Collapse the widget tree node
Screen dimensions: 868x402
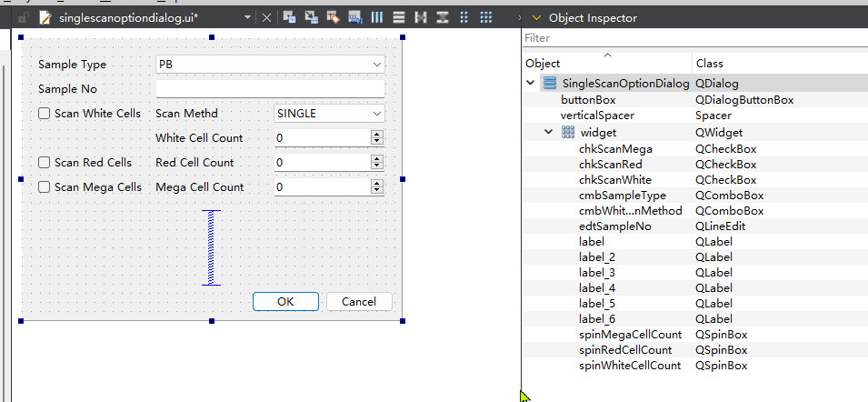[x=549, y=133]
